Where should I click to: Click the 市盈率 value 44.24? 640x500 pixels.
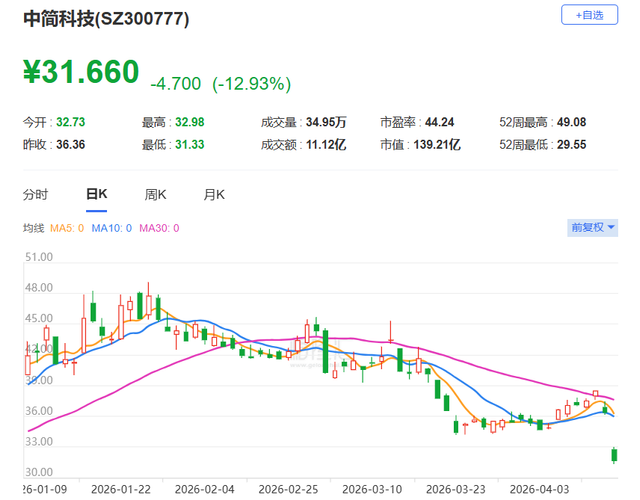(440, 122)
